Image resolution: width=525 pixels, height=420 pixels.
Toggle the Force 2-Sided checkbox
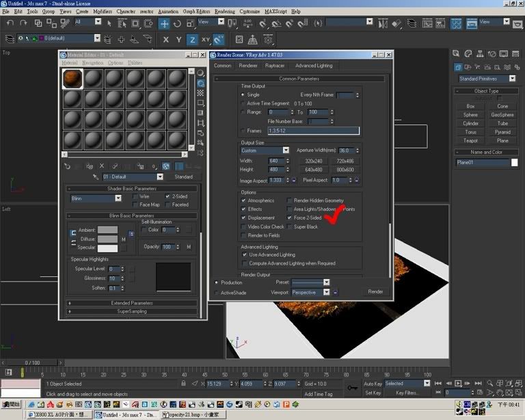click(289, 218)
